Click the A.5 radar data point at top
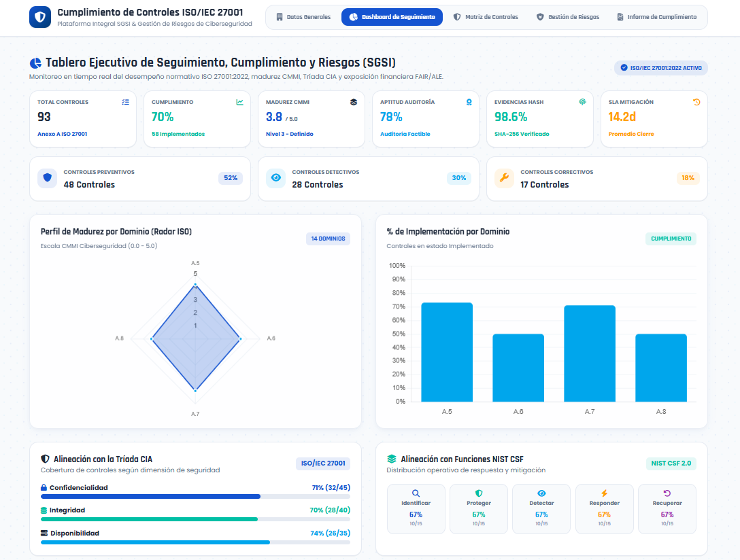 195,285
